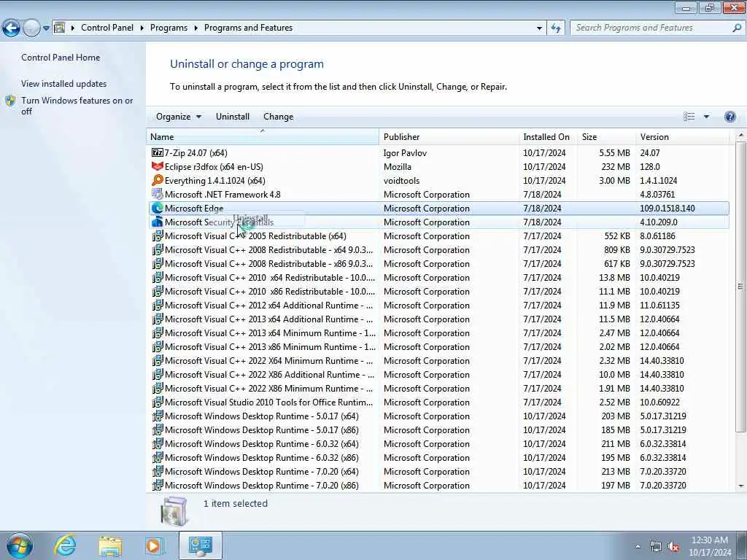Click the volume tray icon
This screenshot has width=747, height=560.
point(673,547)
